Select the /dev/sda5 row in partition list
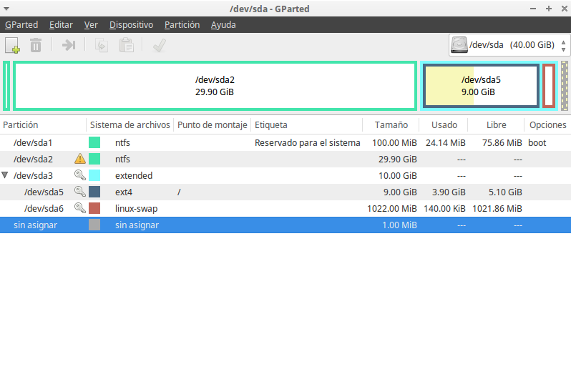The image size is (571, 392). 285,192
